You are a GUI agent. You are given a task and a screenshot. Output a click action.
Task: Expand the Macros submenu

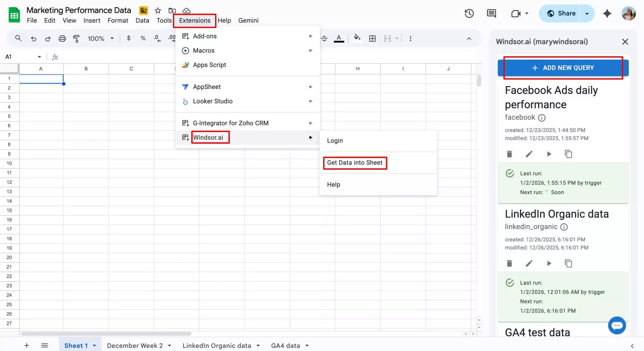[204, 50]
